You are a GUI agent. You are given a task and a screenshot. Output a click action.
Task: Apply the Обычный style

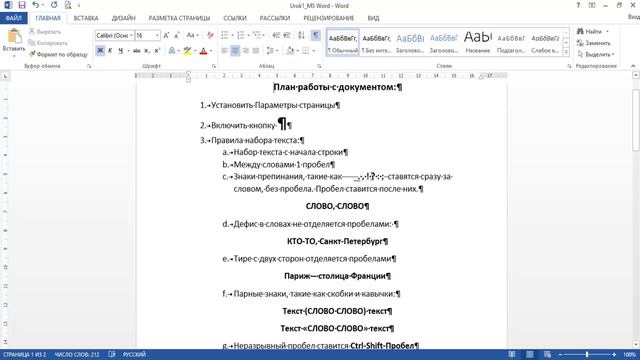tap(343, 42)
